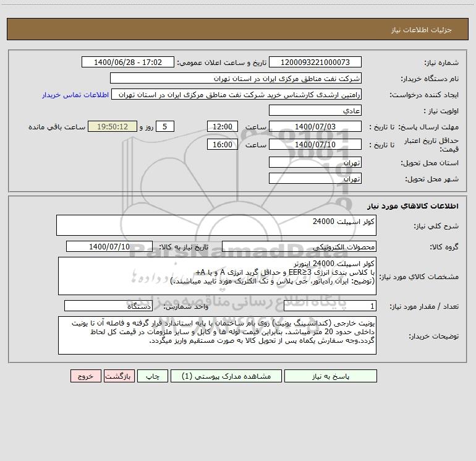Screen dimensions: 476x461
Task: Click the شماره نیاز label
Action: [441, 63]
